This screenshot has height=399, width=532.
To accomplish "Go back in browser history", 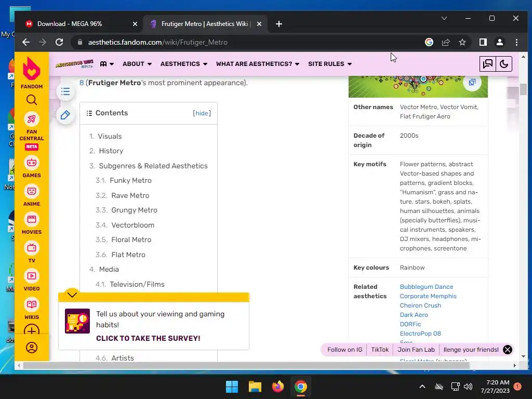I will tap(26, 42).
